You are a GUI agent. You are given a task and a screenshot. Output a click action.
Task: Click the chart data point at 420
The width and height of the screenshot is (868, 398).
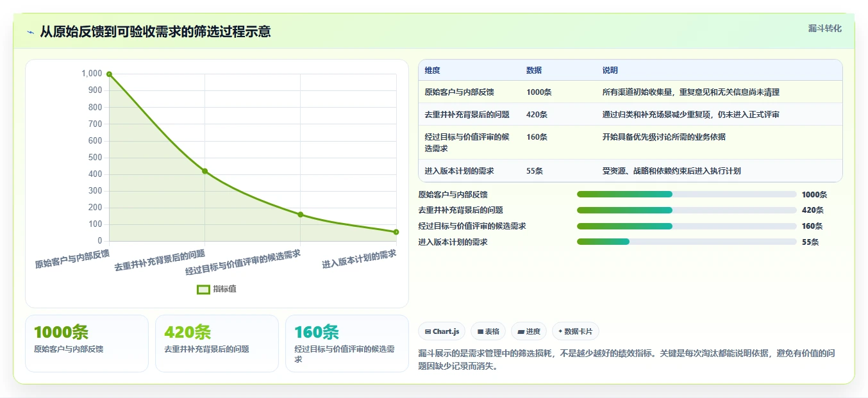(204, 171)
